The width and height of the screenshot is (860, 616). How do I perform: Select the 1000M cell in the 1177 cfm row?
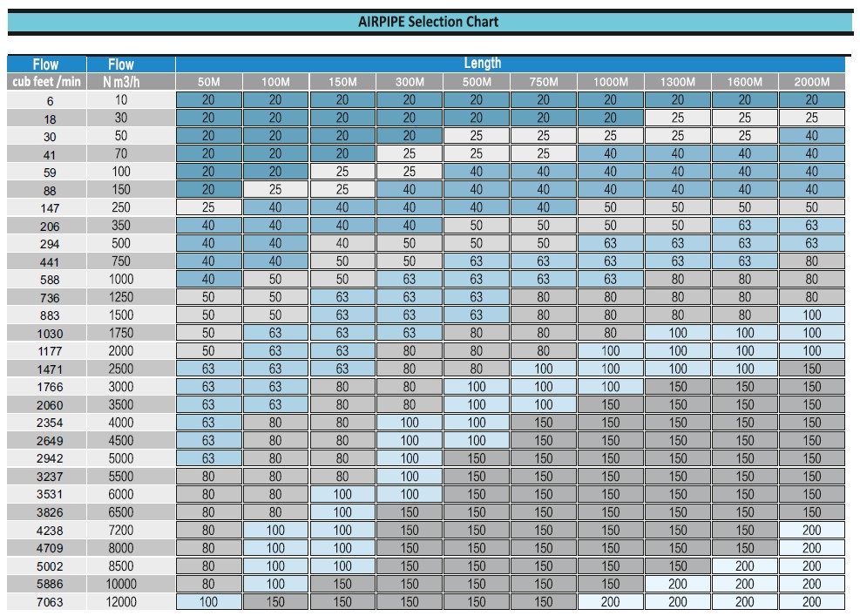coord(611,350)
